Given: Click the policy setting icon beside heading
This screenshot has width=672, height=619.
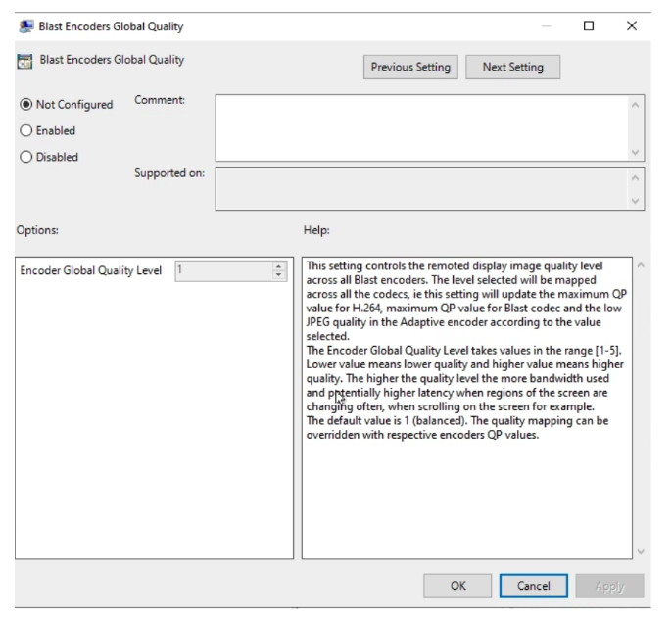Looking at the screenshot, I should [x=24, y=62].
